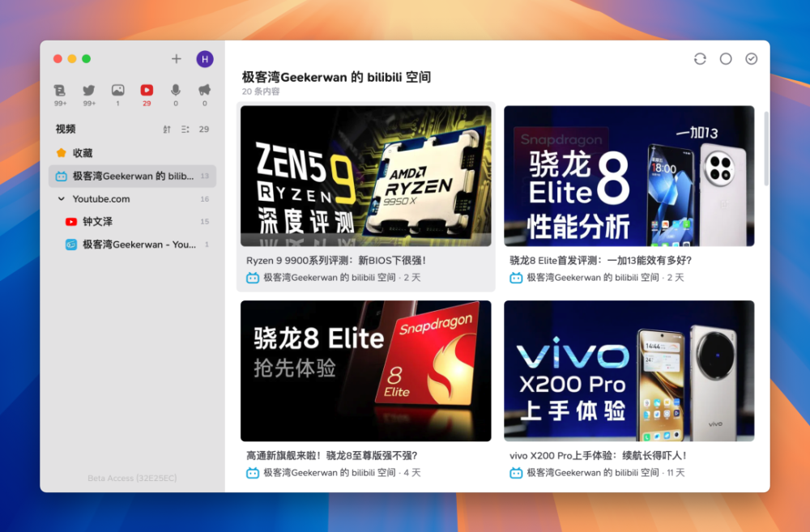
Task: Refresh the feed entries
Action: point(700,59)
